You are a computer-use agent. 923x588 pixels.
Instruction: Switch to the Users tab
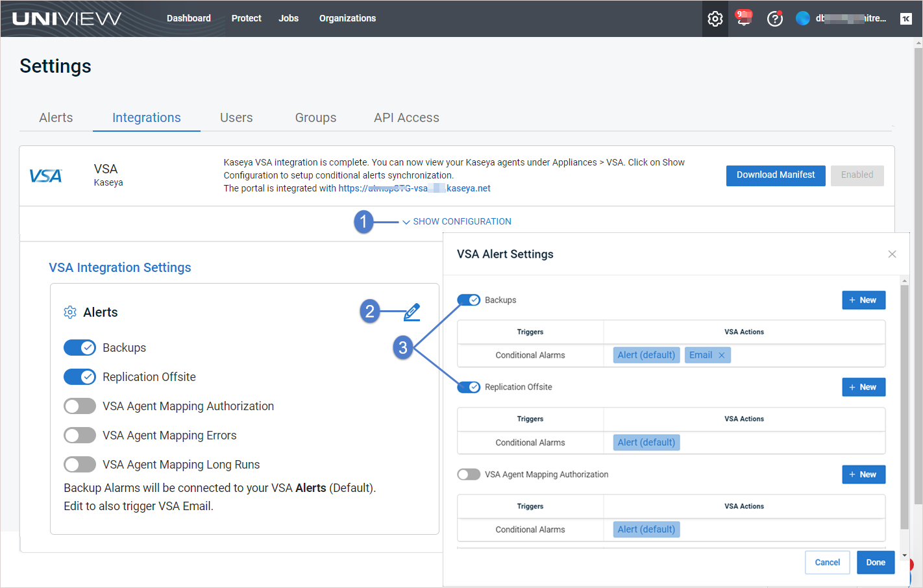[236, 117]
